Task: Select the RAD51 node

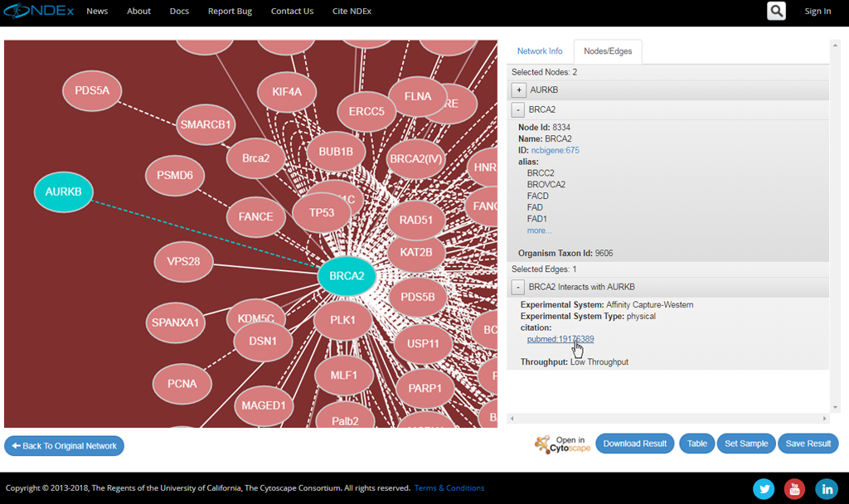Action: pyautogui.click(x=416, y=220)
